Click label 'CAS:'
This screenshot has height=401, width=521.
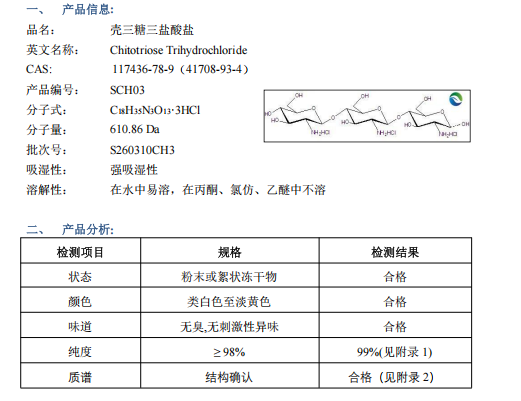39,69
